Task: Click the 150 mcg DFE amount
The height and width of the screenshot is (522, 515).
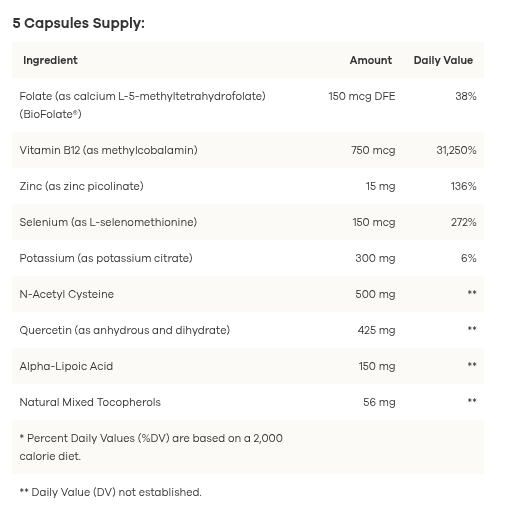Action: [x=362, y=96]
